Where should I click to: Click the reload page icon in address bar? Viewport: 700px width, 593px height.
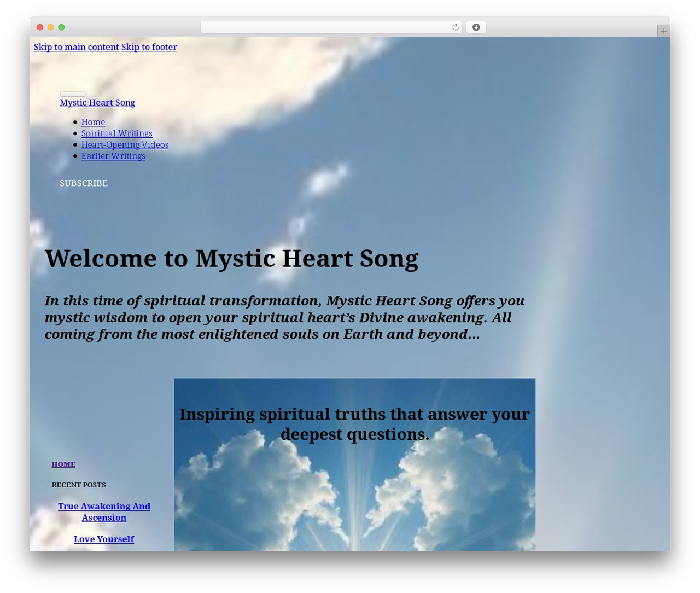[x=455, y=27]
